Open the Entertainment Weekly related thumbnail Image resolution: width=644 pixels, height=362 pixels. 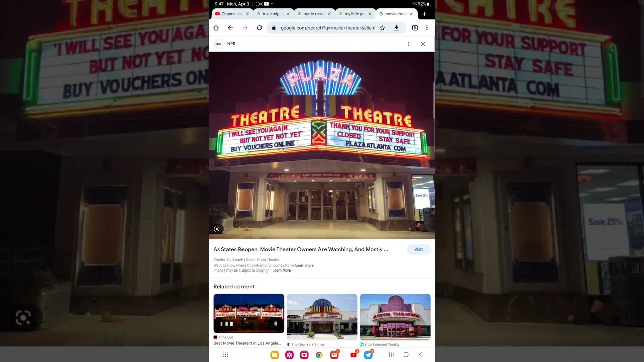[395, 316]
